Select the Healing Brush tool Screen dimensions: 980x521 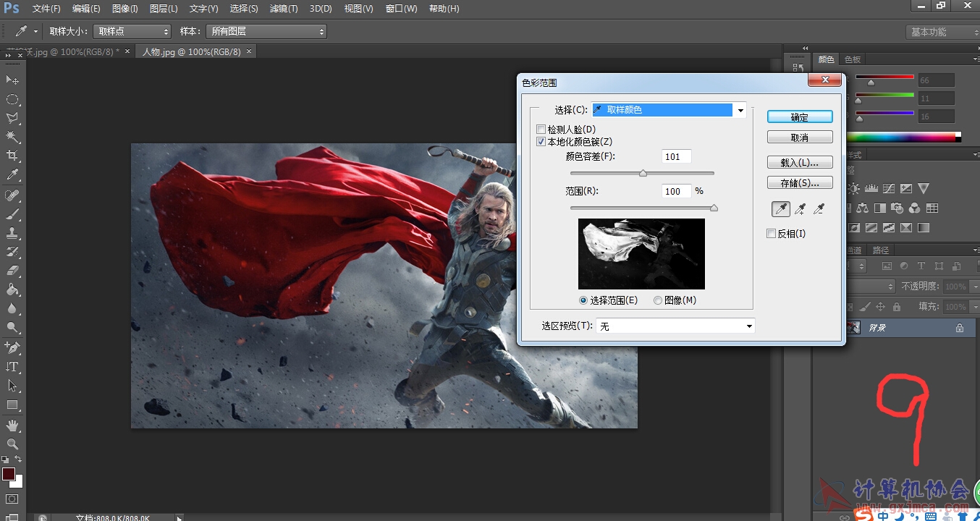[12, 196]
